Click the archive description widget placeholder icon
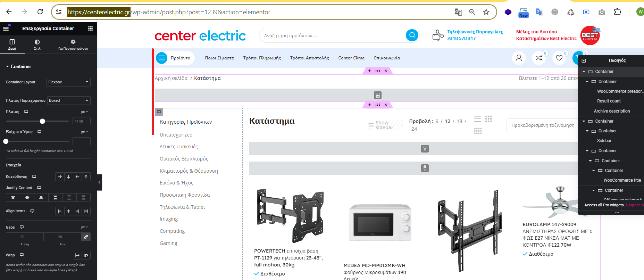644x280 pixels. (378, 95)
